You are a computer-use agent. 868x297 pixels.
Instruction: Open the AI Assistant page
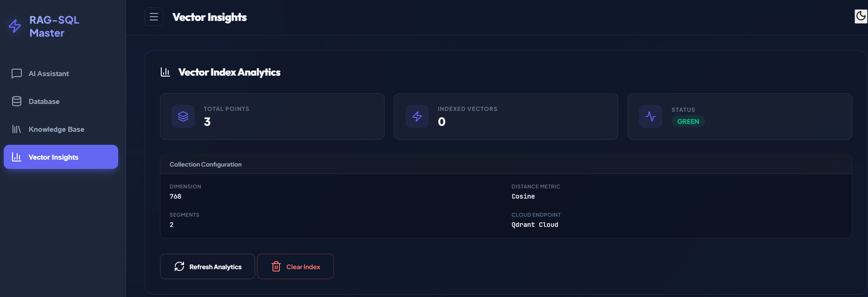pos(49,74)
